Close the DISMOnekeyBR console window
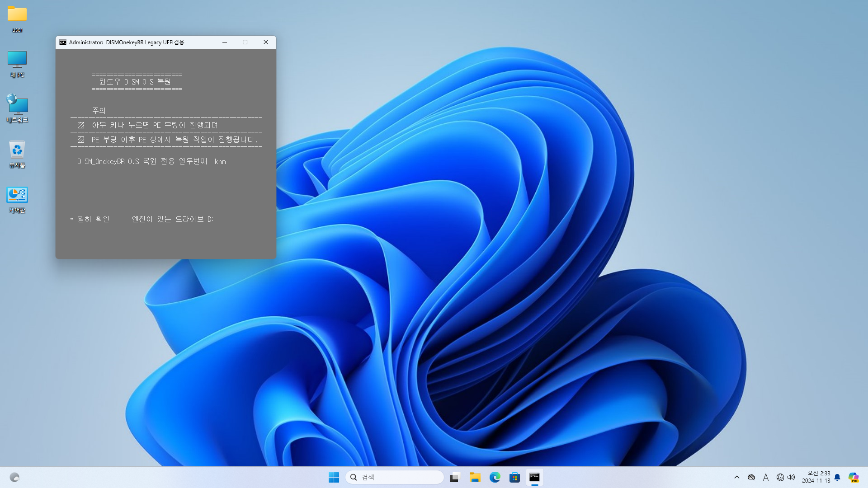Screen dimensions: 868x488 (266, 42)
